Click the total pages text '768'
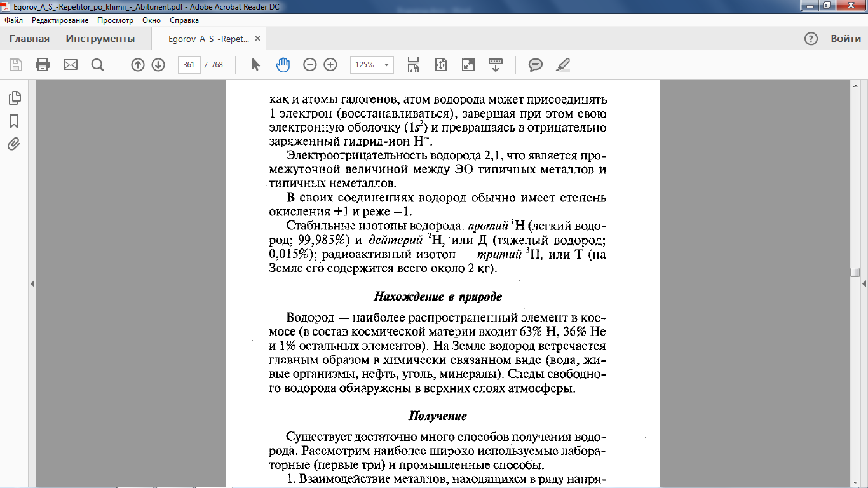 tap(217, 65)
